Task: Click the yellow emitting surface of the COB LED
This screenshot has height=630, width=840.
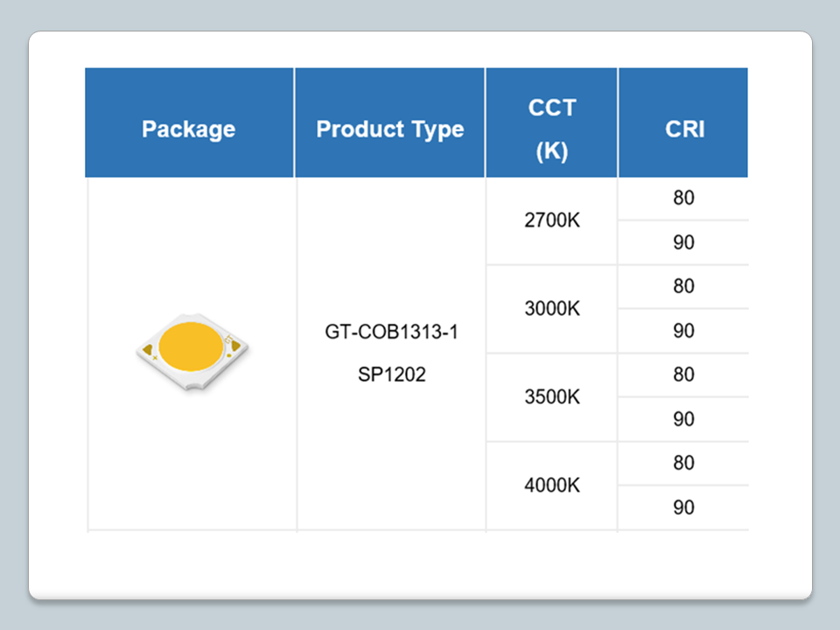Action: [191, 344]
